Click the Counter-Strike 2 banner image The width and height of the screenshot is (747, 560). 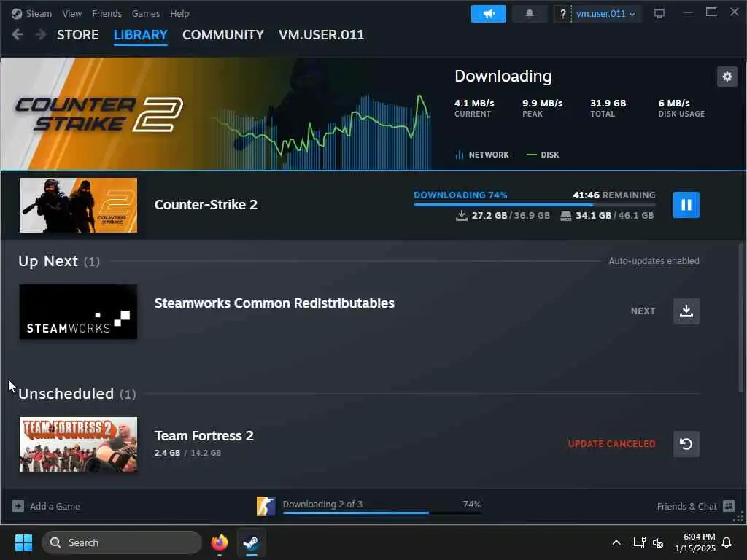[x=216, y=113]
